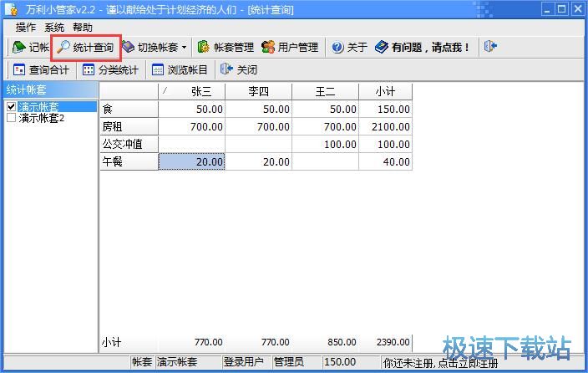The image size is (588, 373).
Task: Click 查询合计 in the sub-toolbar
Action: click(41, 70)
